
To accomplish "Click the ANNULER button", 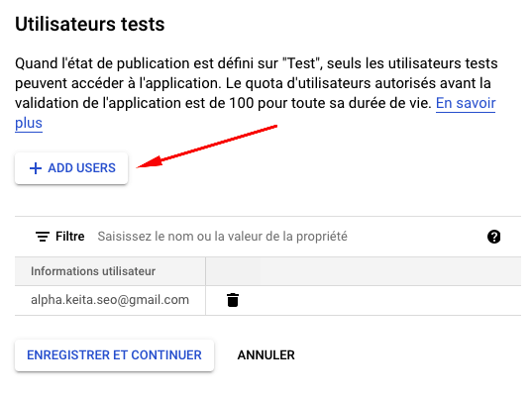I will click(x=266, y=355).
